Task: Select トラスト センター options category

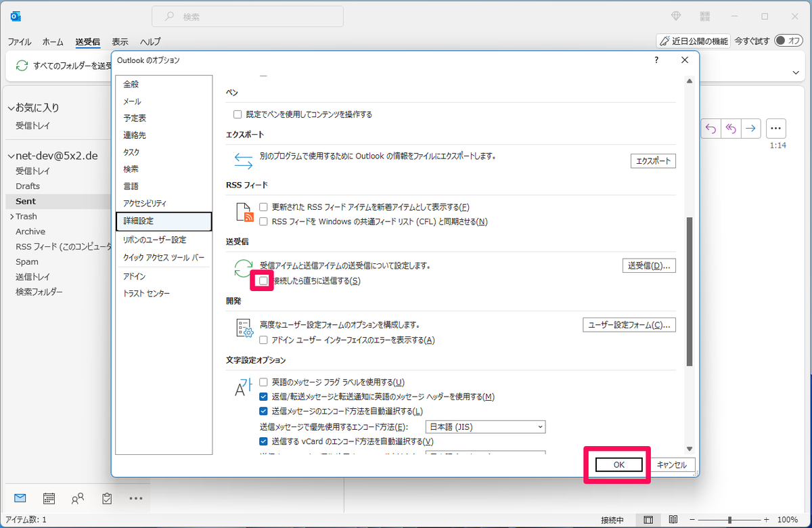Action: 164,294
